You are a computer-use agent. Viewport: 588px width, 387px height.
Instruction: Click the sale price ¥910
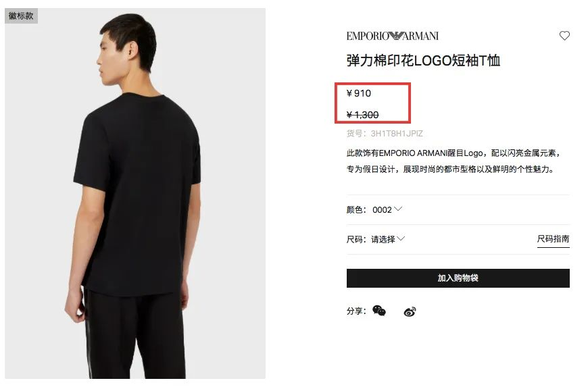point(359,93)
